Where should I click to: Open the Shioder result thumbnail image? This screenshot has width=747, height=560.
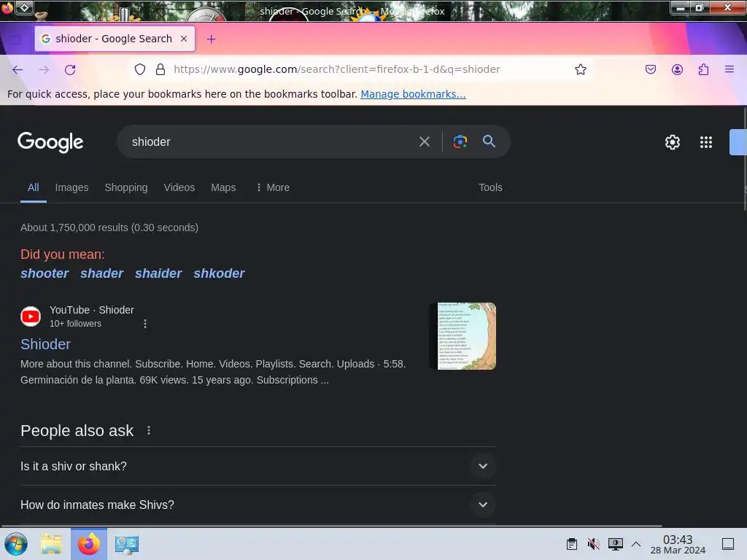coord(462,336)
